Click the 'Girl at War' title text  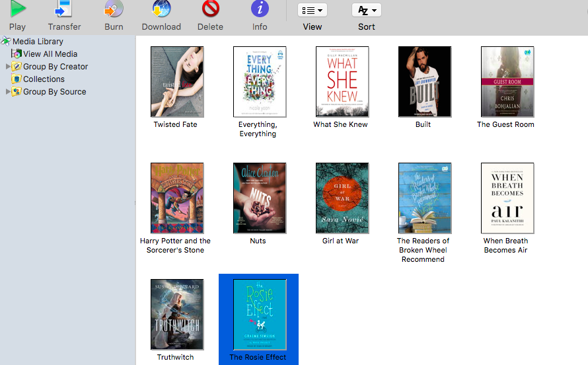coord(340,241)
